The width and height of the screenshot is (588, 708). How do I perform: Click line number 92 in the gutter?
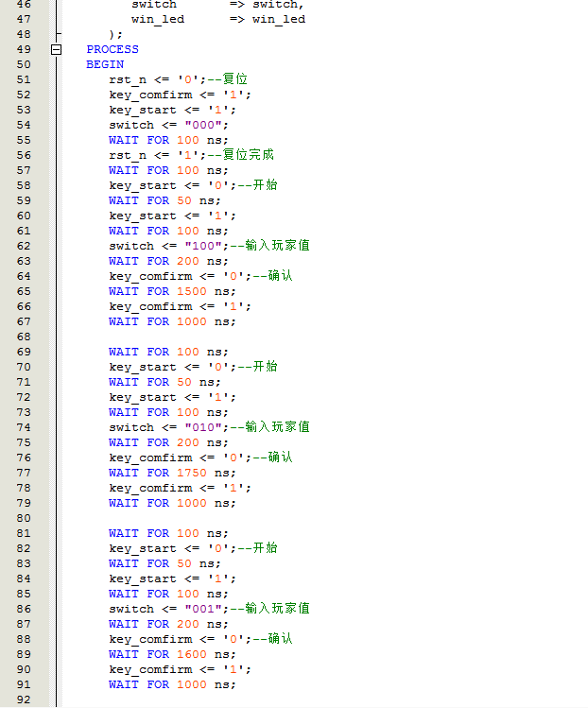[x=24, y=699]
